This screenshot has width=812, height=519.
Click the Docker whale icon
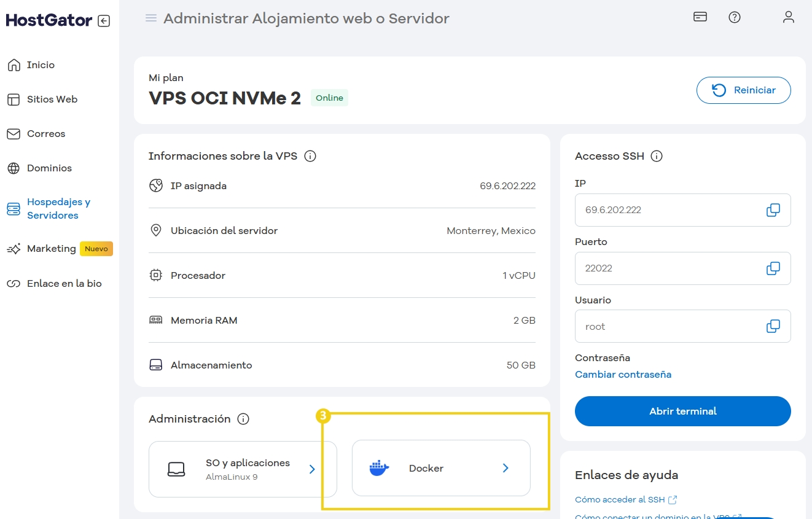point(378,467)
